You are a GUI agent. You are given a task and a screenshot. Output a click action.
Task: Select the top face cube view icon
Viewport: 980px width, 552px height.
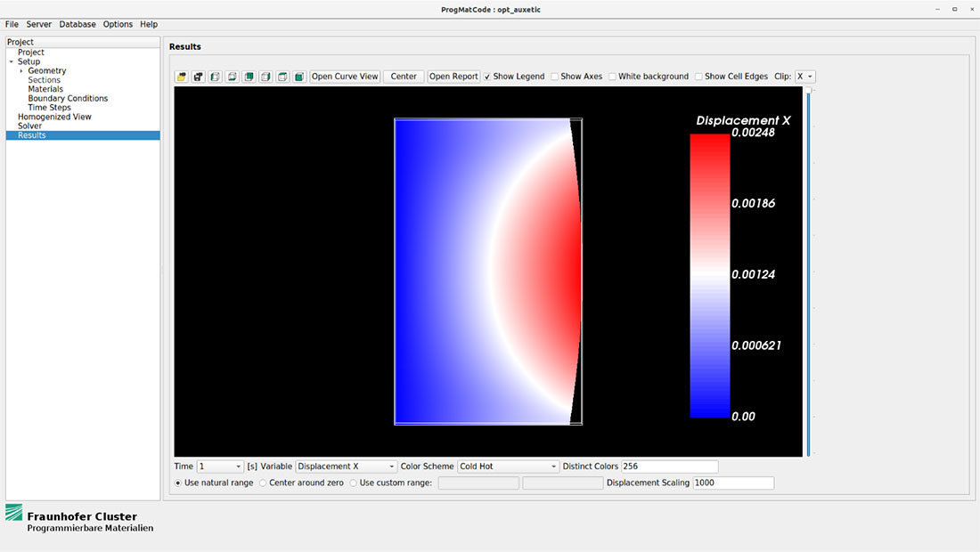click(282, 77)
